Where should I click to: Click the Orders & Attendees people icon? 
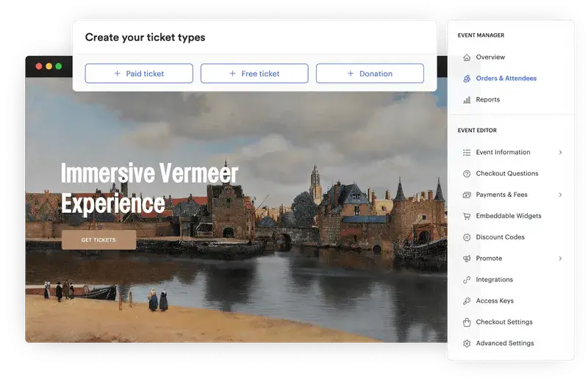coord(467,79)
